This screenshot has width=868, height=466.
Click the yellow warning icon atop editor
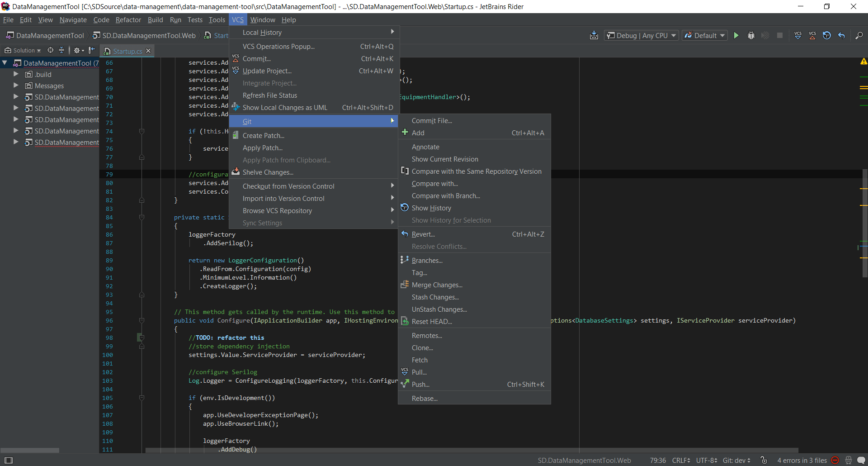[863, 62]
